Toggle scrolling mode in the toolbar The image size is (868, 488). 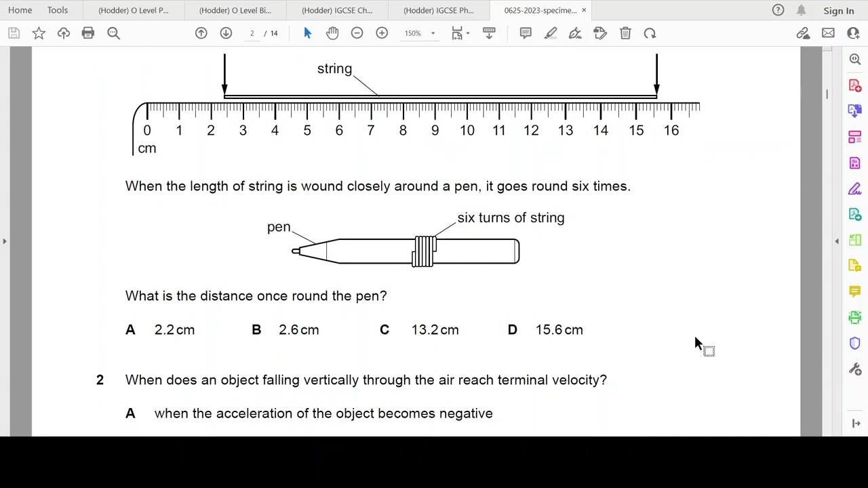489,33
